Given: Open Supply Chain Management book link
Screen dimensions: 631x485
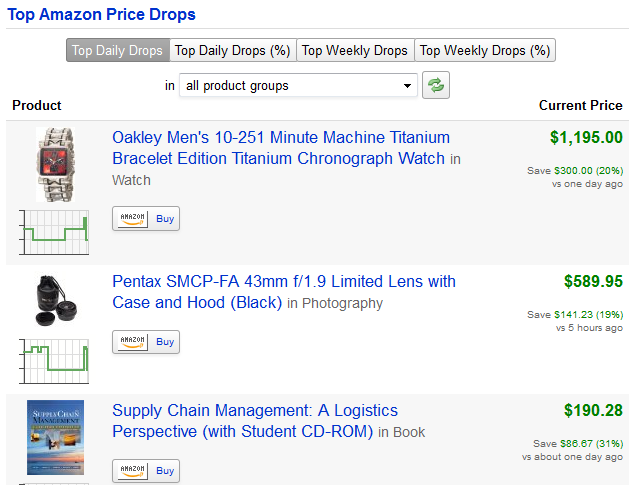Looking at the screenshot, I should click(255, 421).
